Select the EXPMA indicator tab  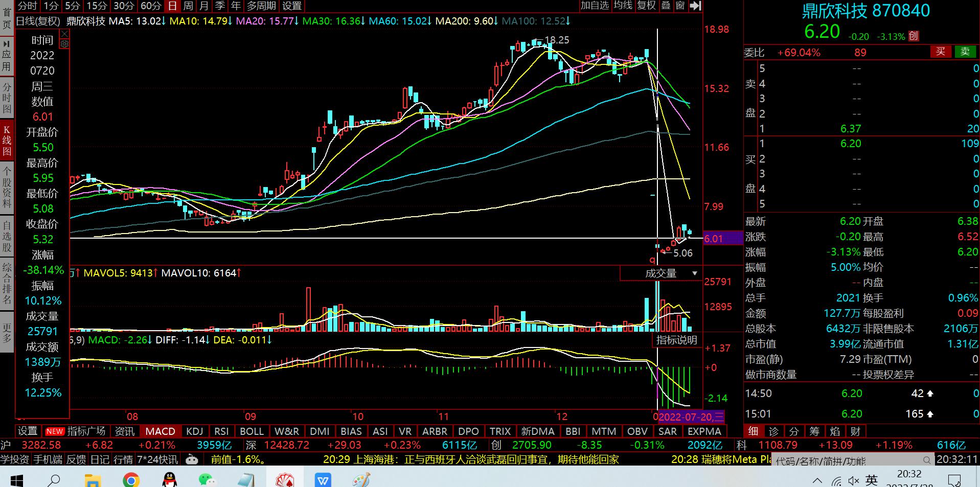[x=704, y=431]
